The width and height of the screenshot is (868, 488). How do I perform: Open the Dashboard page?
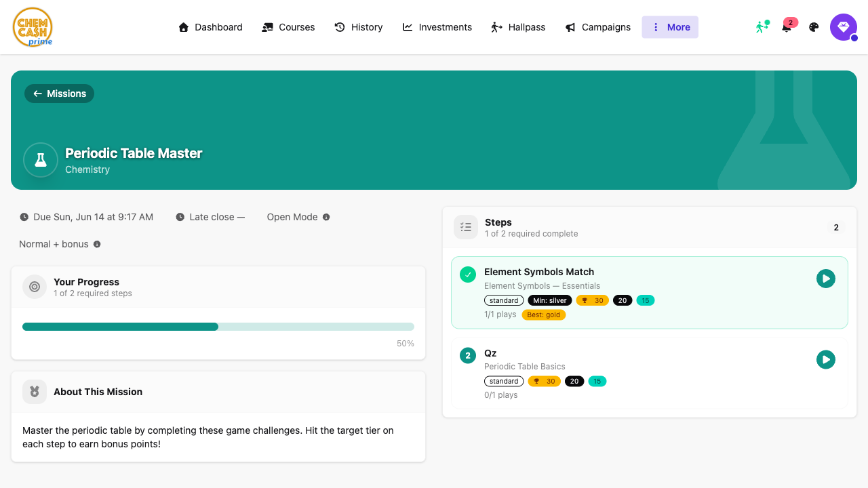[x=210, y=27]
